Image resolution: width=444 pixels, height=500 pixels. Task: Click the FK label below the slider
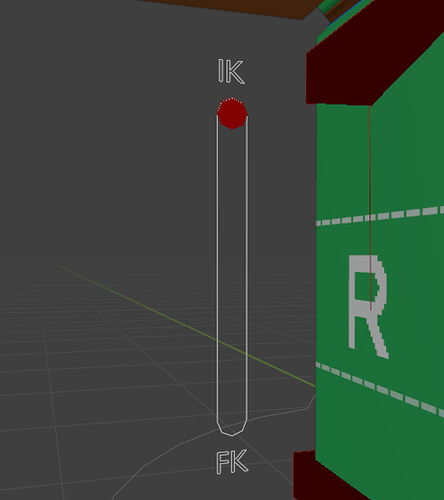click(x=232, y=462)
